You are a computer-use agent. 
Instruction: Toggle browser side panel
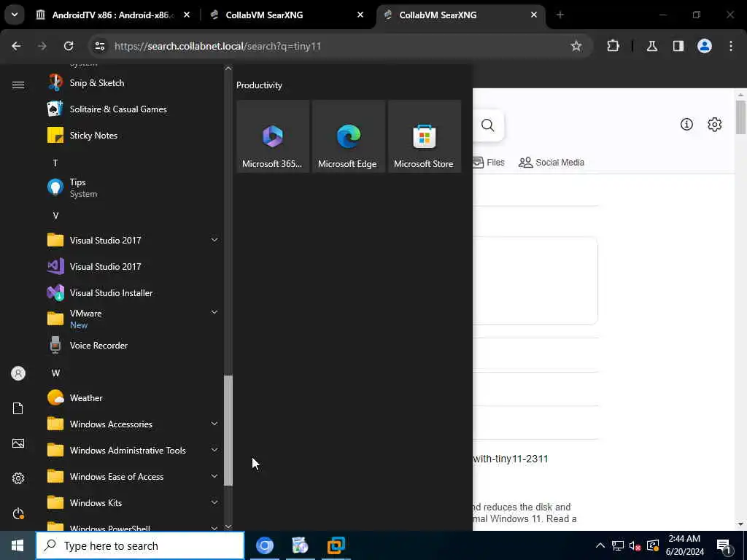(x=678, y=46)
